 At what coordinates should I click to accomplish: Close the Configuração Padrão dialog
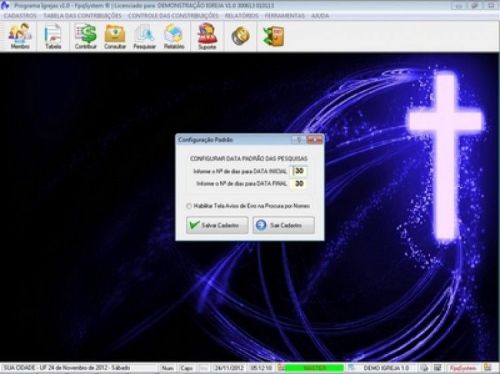pos(315,140)
